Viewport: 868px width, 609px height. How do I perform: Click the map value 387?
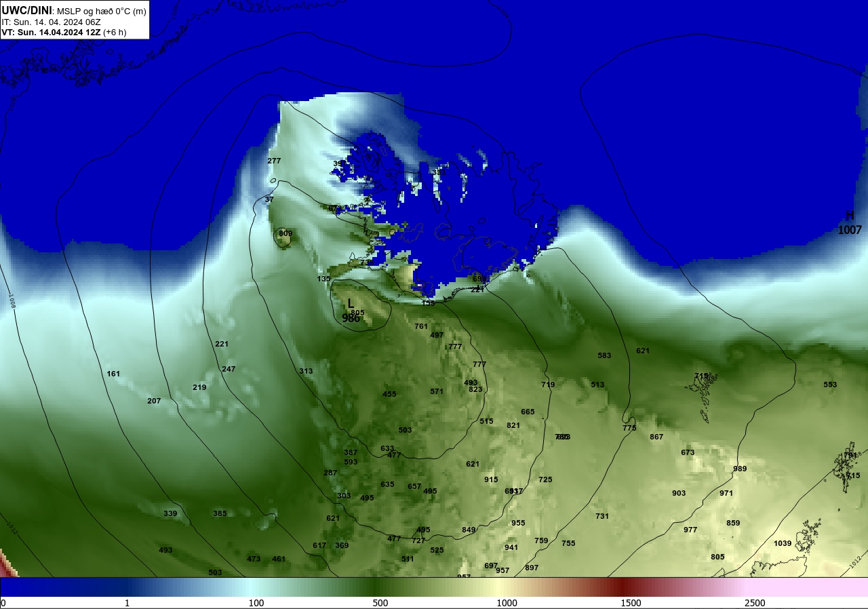pyautogui.click(x=351, y=452)
